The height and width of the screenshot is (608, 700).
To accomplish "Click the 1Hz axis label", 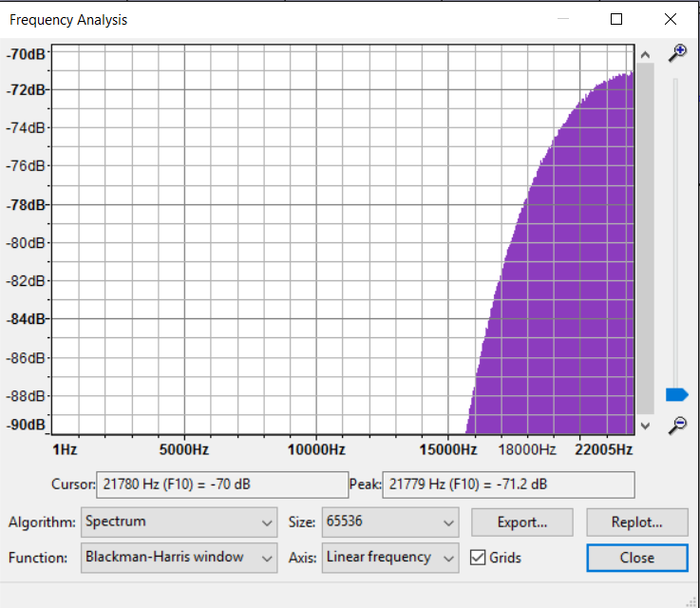I will (x=65, y=449).
